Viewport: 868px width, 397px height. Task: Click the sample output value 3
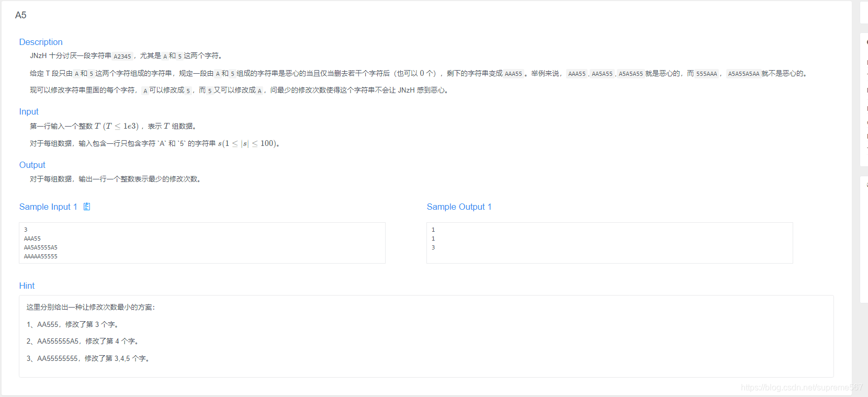coord(433,247)
